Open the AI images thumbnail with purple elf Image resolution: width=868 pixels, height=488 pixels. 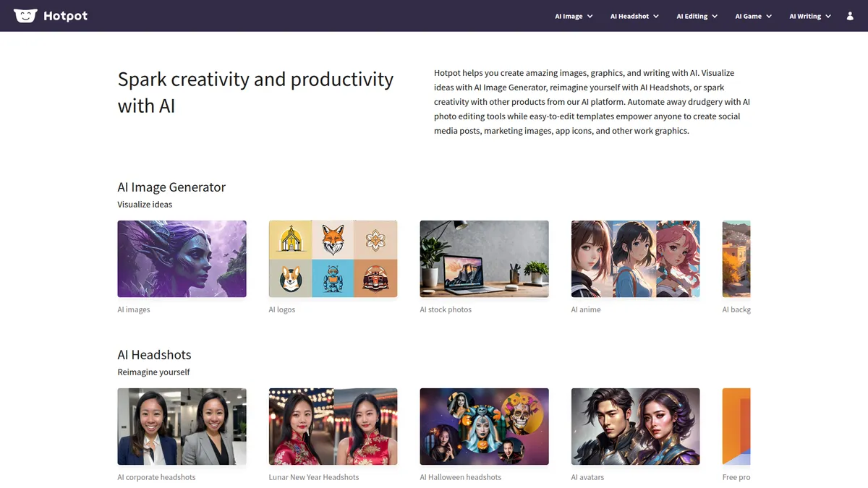182,259
